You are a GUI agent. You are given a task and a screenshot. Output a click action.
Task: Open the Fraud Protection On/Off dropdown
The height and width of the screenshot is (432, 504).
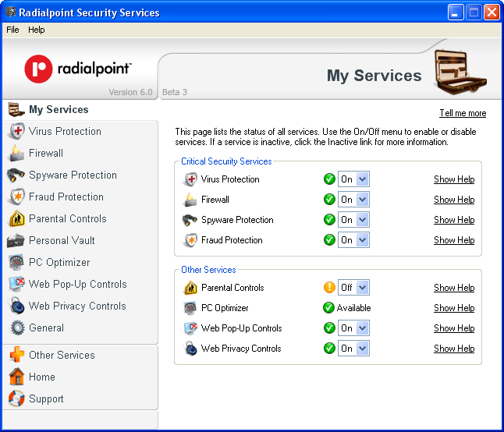tap(353, 240)
